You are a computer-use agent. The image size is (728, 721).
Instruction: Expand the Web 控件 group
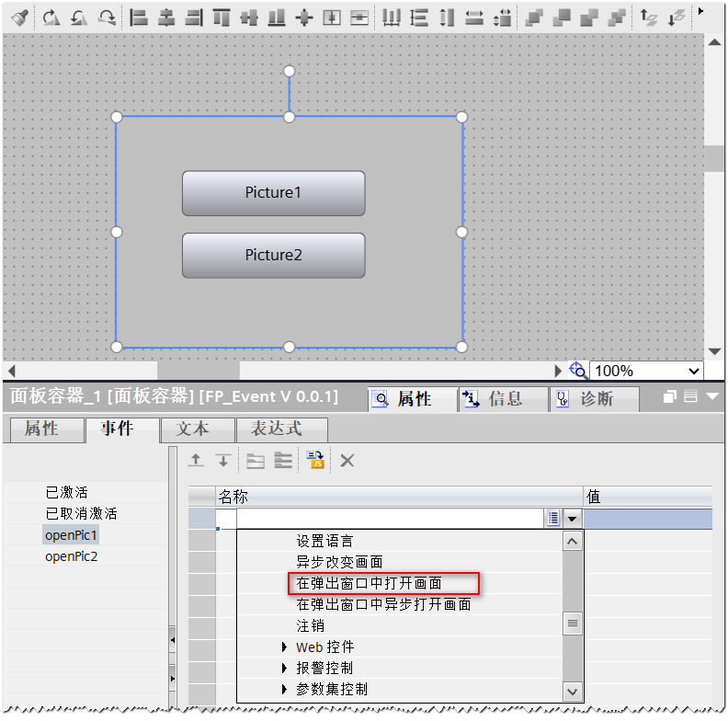click(x=284, y=647)
